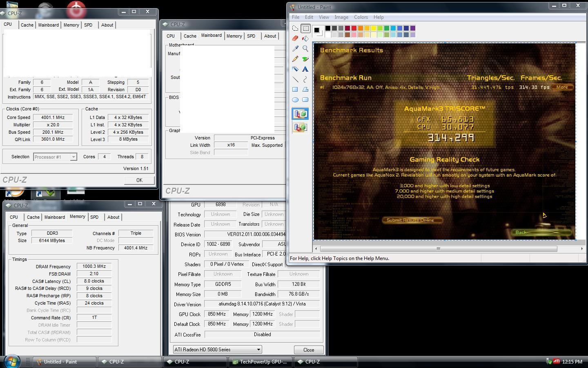Choose the straight Line tool
This screenshot has width=588, height=368.
click(x=295, y=79)
